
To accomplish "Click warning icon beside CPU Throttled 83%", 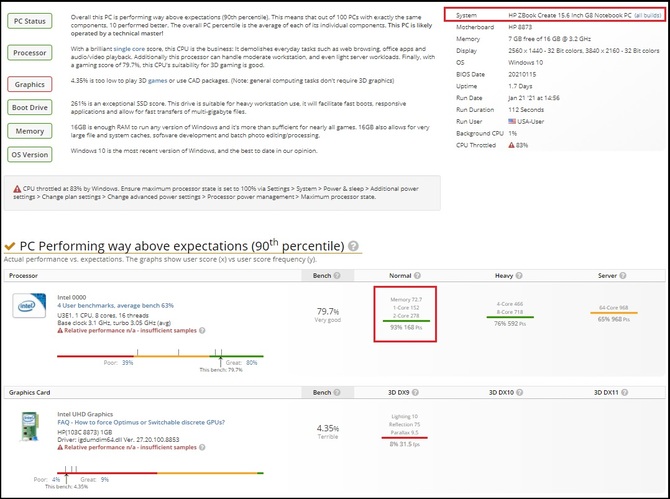I will coord(511,145).
